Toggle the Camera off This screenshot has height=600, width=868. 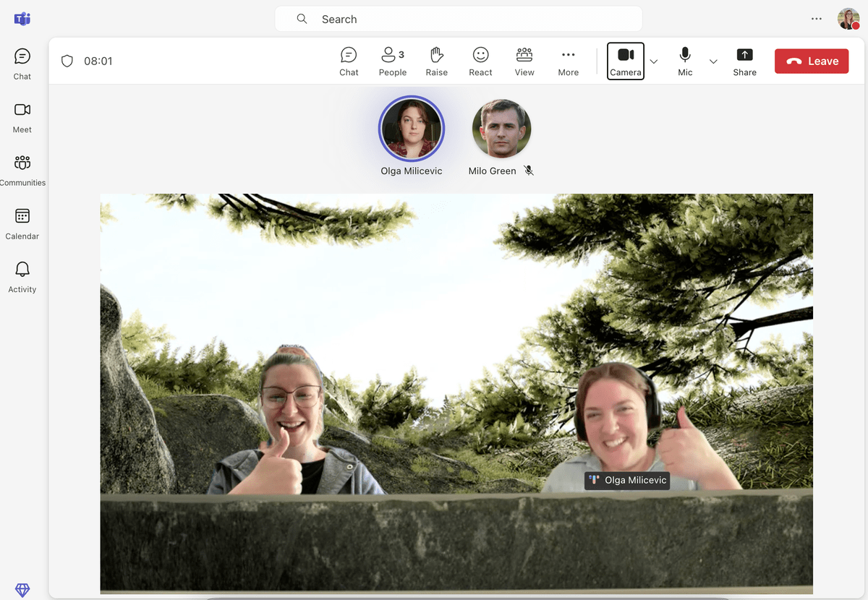pos(626,61)
